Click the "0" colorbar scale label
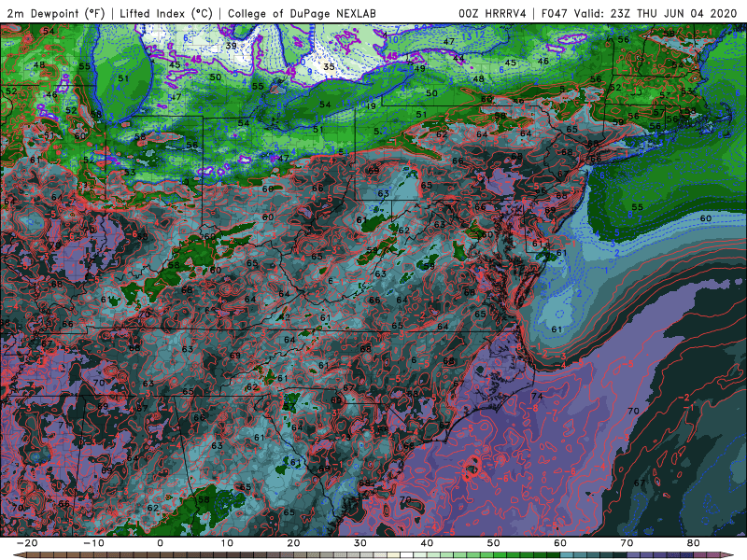The width and height of the screenshot is (747, 560). [160, 543]
